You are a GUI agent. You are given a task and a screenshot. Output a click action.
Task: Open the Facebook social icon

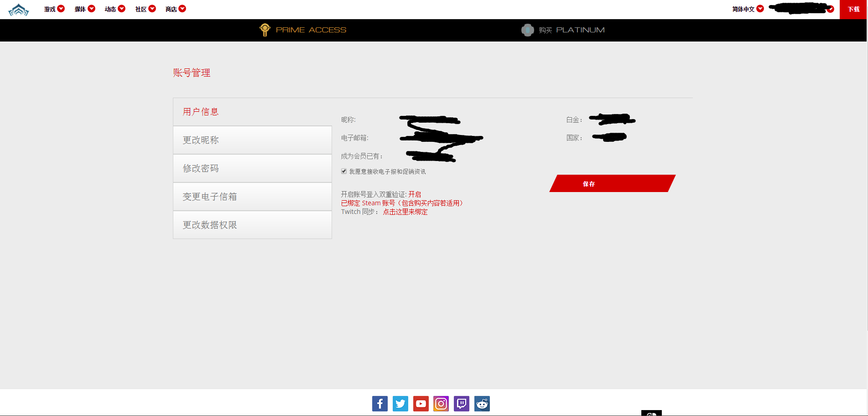[380, 404]
